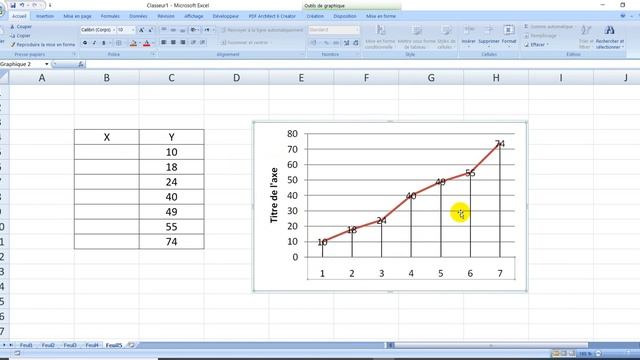Viewport: 640px width, 360px height.
Task: Click Fusionner et centrer
Action: pyautogui.click(x=247, y=42)
